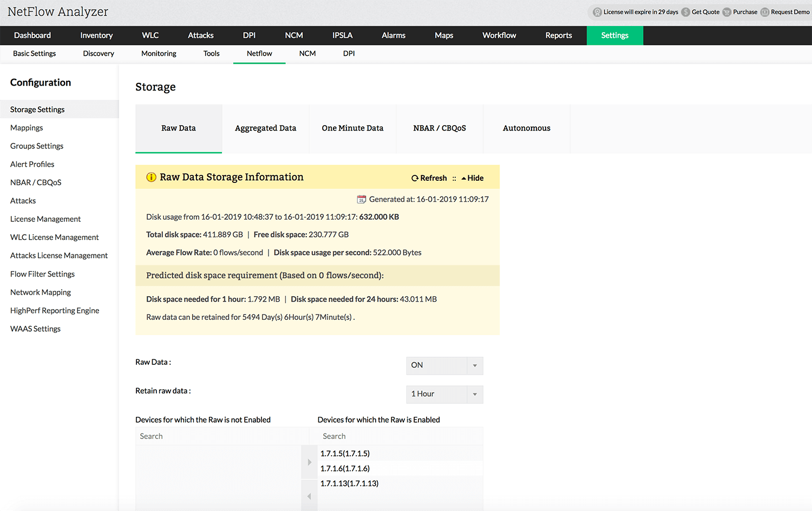This screenshot has width=812, height=511.
Task: Click the license expiry notice icon
Action: 597,11
